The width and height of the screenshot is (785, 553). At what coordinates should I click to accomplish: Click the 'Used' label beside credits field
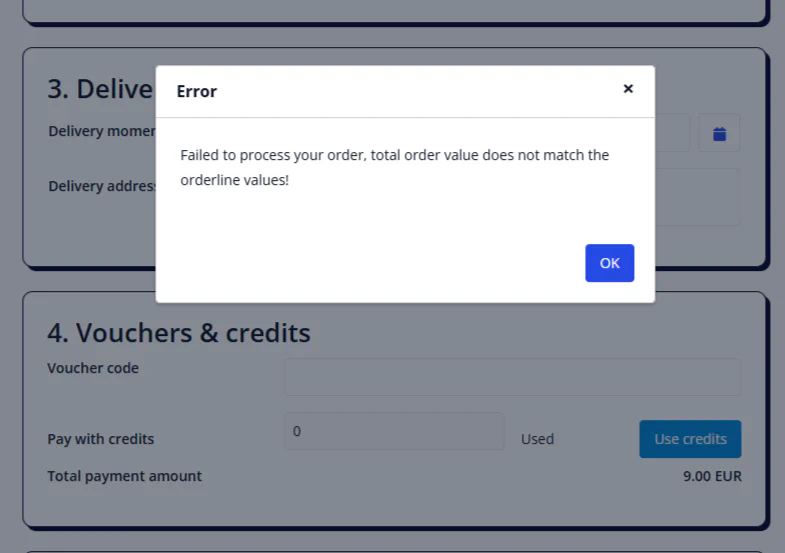537,439
